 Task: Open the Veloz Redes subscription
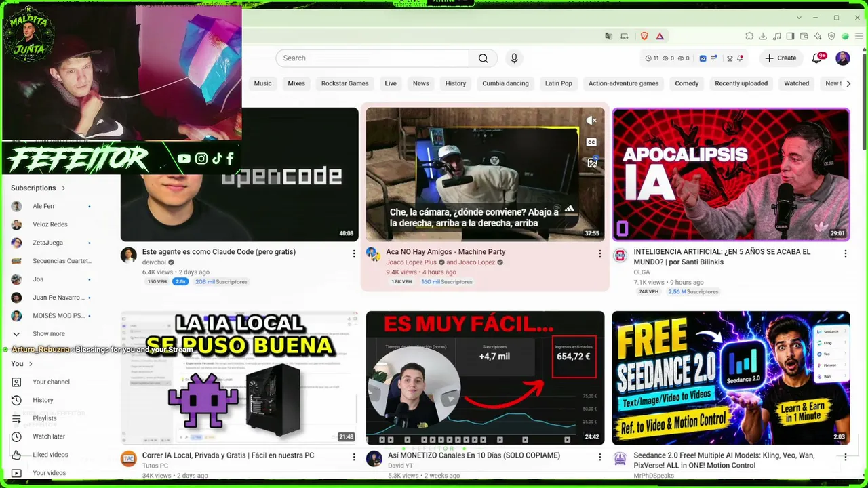click(51, 224)
